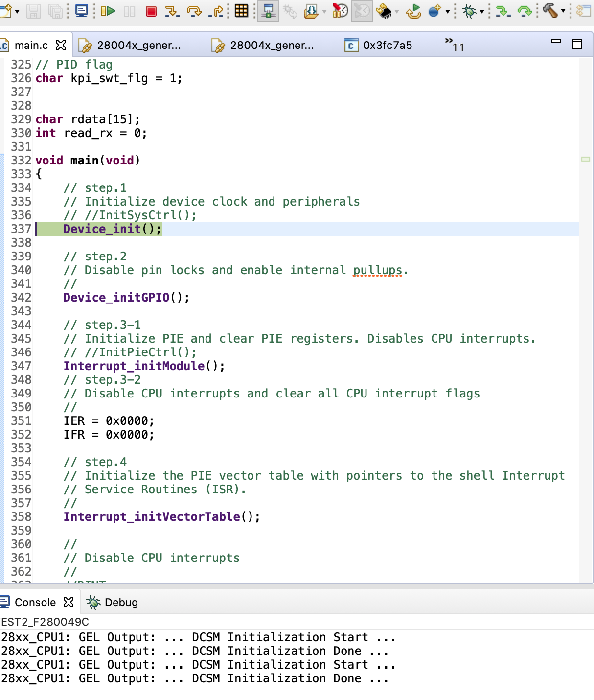Viewport: 594px width, 700px height.
Task: Click the Step Over icon
Action: [194, 11]
